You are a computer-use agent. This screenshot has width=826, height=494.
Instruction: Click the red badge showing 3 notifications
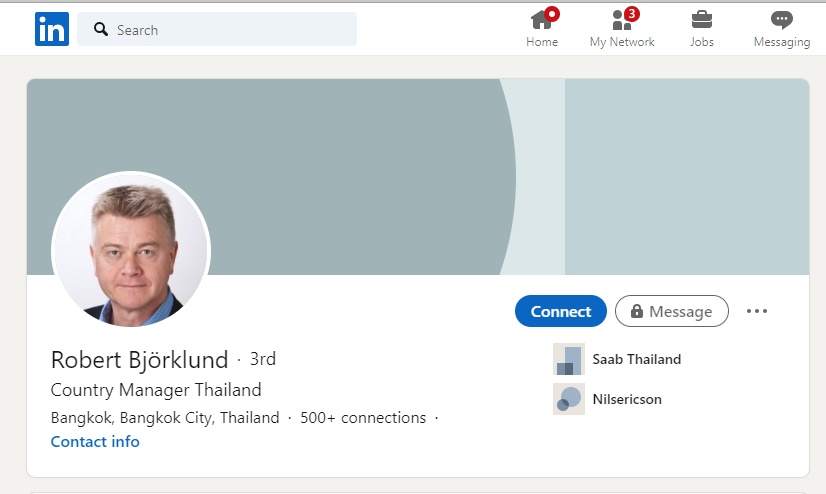click(631, 14)
